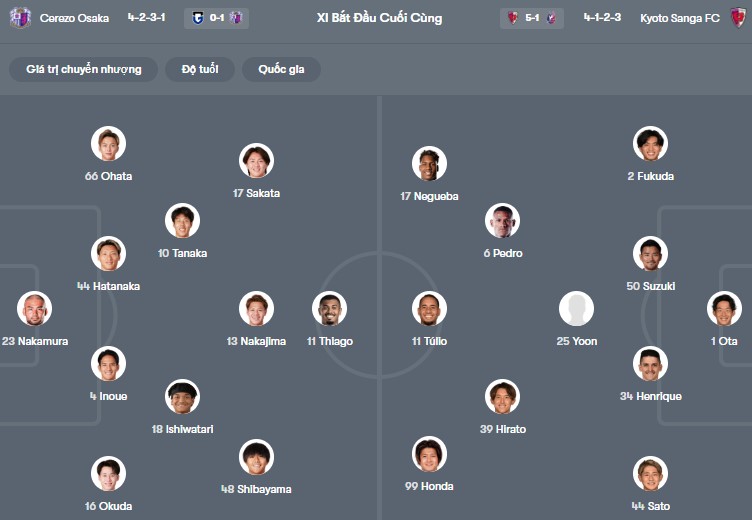
Task: Click the Kyoto Sanga FC team name
Action: 680,18
